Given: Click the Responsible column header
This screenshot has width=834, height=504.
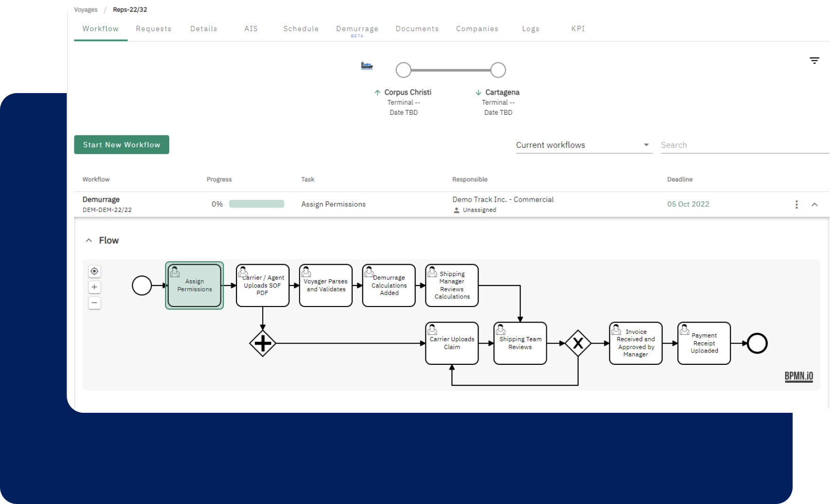Looking at the screenshot, I should pyautogui.click(x=470, y=179).
